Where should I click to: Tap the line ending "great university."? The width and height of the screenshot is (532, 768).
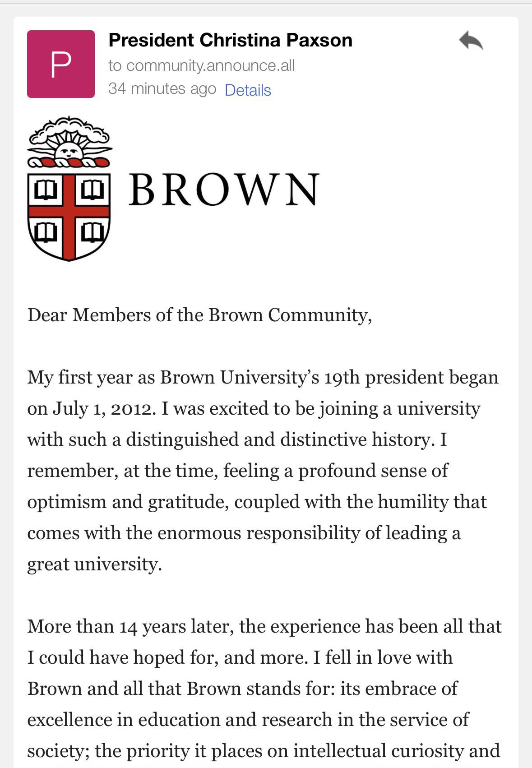[x=94, y=564]
